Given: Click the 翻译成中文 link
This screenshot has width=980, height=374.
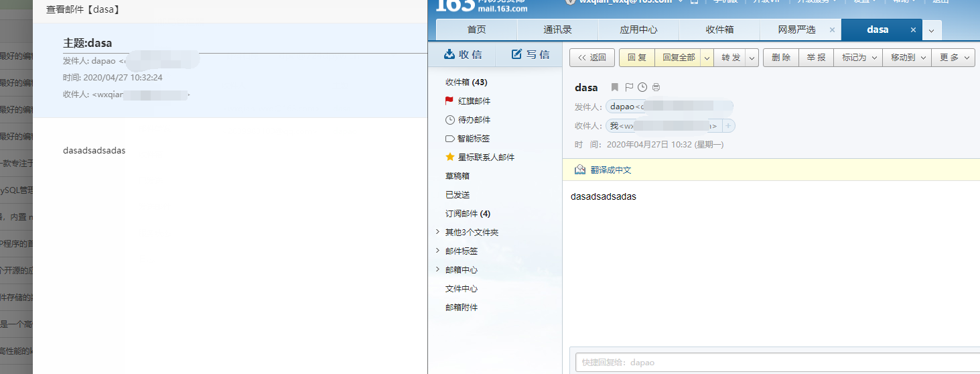Looking at the screenshot, I should coord(611,170).
